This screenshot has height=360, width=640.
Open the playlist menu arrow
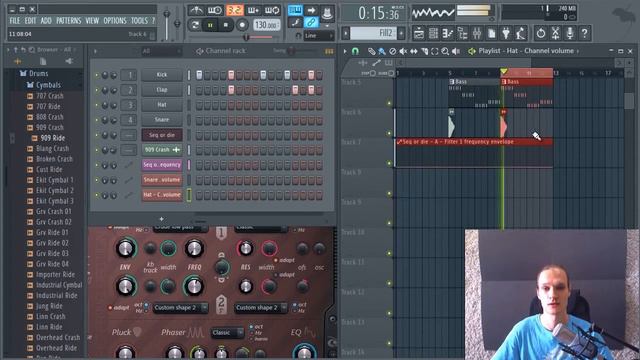[345, 51]
